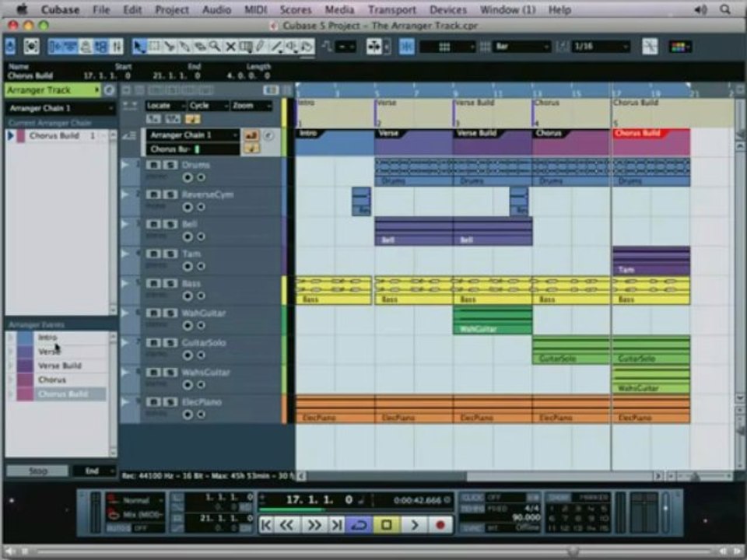This screenshot has height=560, width=747.
Task: Open the Apple menu
Action: pos(21,9)
